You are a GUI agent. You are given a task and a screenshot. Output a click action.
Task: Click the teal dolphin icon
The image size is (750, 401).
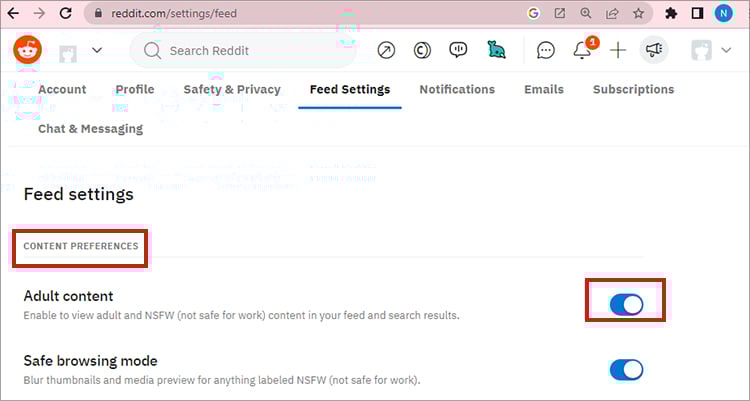coord(496,50)
